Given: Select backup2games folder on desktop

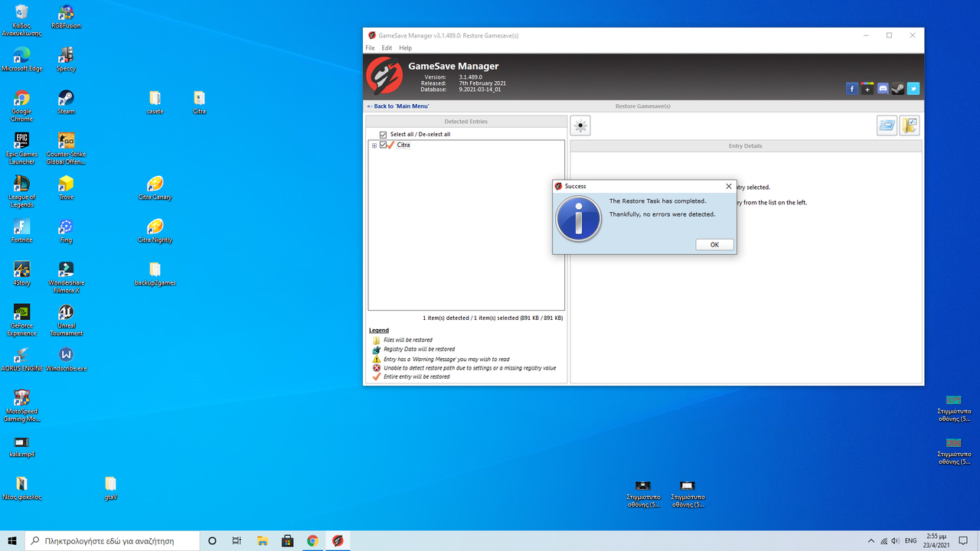Looking at the screenshot, I should pyautogui.click(x=155, y=274).
